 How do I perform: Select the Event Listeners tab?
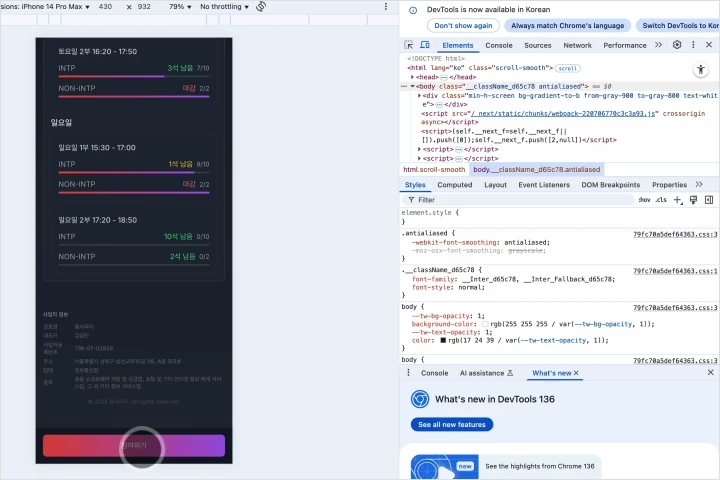(x=544, y=185)
